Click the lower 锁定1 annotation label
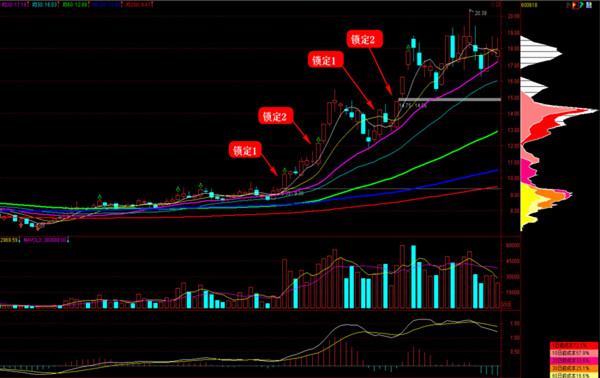Screen dimensions: 600x378 pyautogui.click(x=245, y=150)
